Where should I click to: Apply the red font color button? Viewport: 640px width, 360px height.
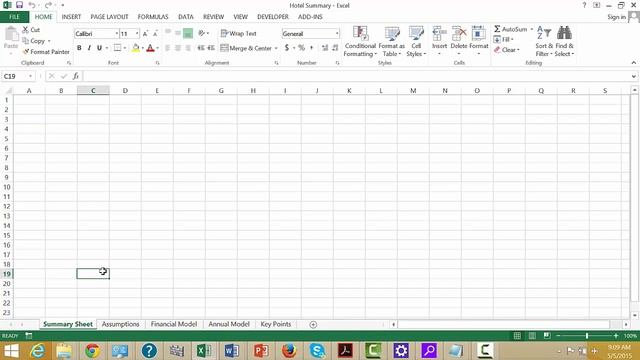[150, 48]
